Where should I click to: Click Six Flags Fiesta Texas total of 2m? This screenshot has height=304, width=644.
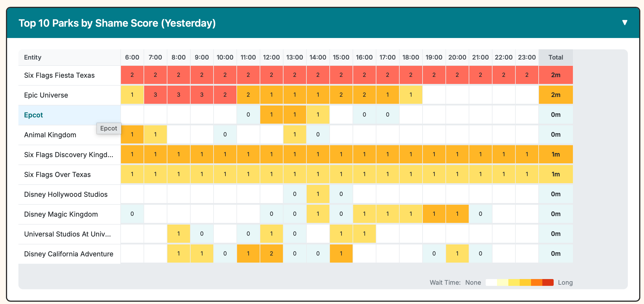click(556, 75)
